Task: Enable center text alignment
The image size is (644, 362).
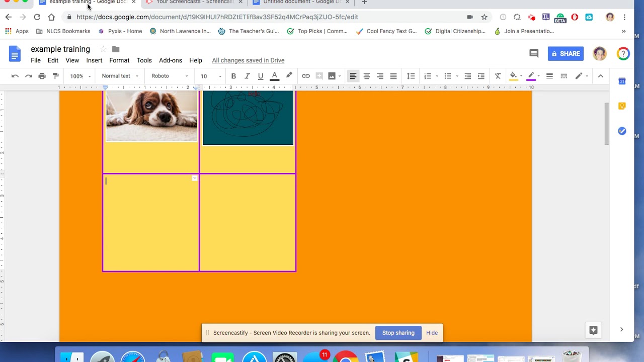Action: [x=367, y=76]
